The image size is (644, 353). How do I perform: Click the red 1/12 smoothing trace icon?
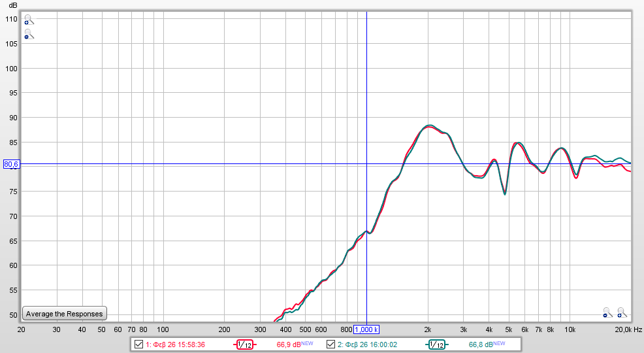(x=245, y=345)
